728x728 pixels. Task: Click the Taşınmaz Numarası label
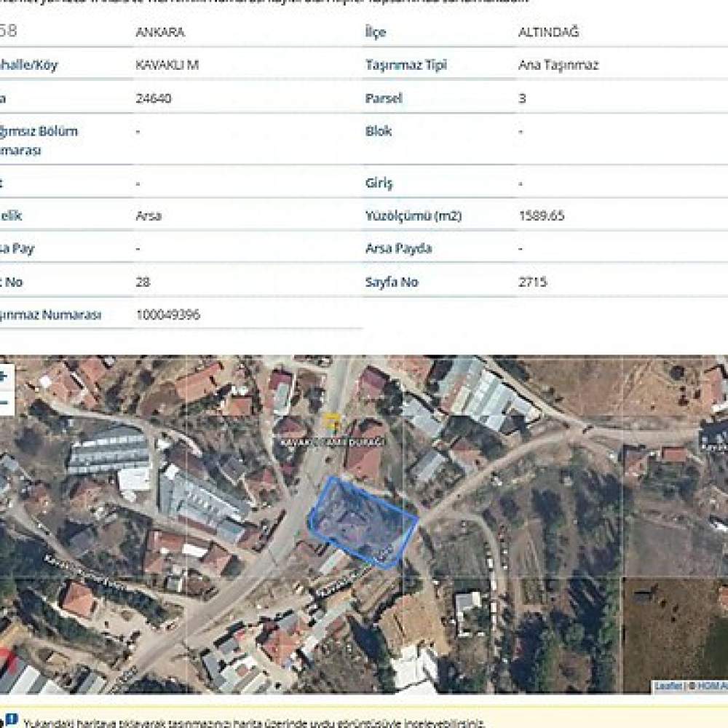50,314
